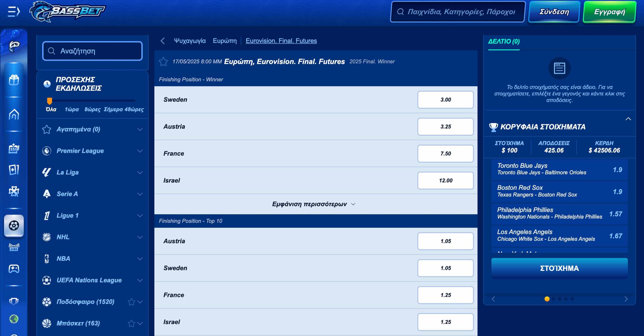
Task: Go to home via sidebar house icon
Action: 14,114
